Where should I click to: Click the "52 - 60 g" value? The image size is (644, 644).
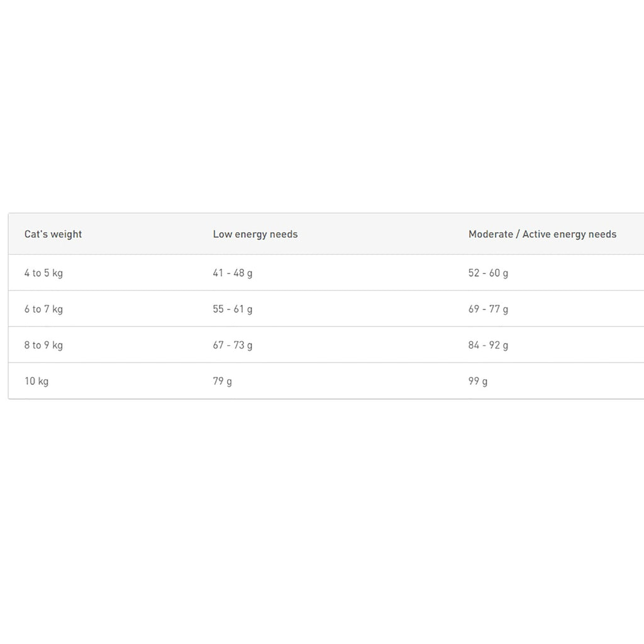(x=488, y=273)
